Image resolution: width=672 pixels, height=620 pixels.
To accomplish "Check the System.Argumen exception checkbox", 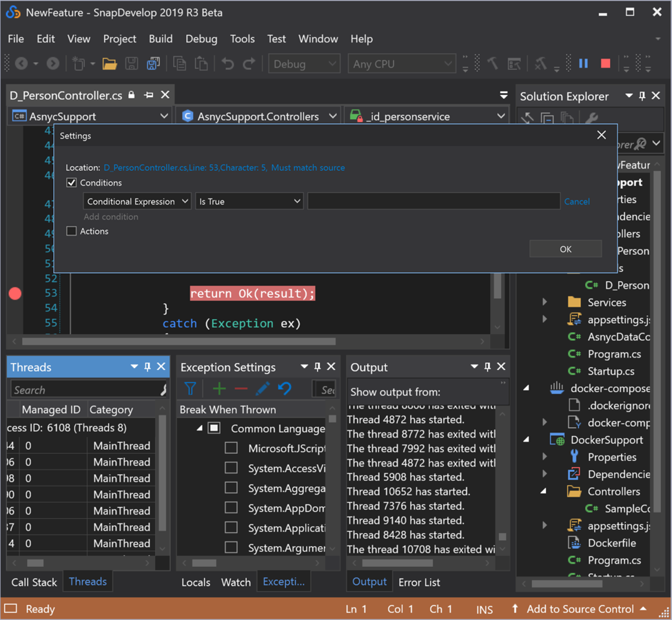I will pos(231,548).
